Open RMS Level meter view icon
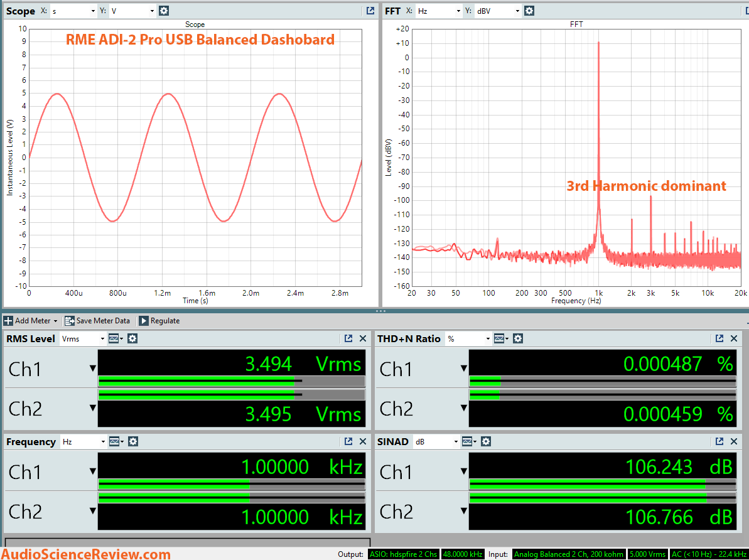The image size is (749, 560). tap(116, 339)
